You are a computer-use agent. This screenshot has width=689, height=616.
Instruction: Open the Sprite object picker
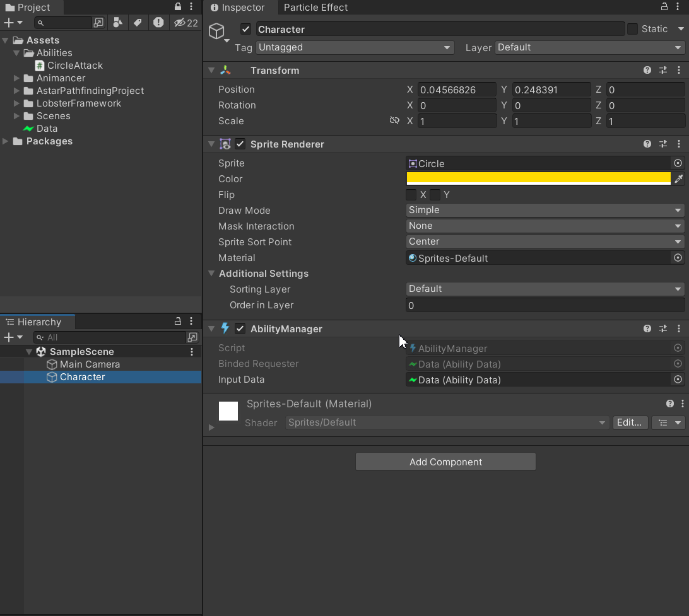tap(678, 163)
